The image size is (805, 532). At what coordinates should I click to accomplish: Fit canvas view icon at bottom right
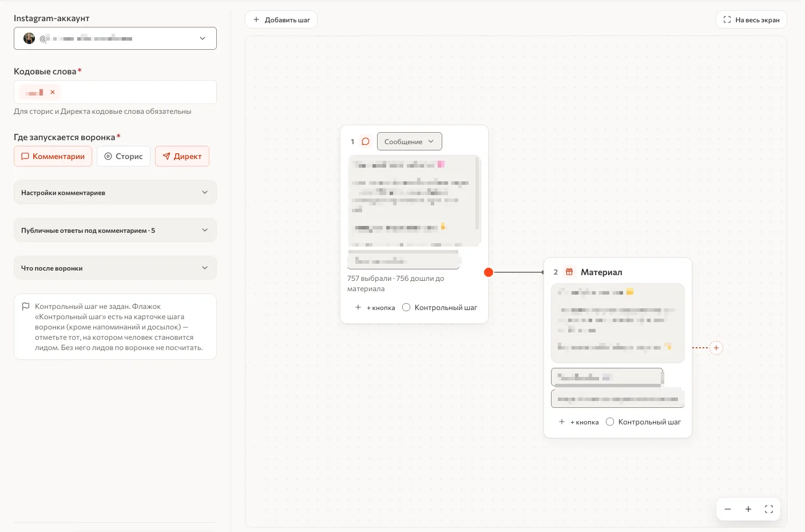pyautogui.click(x=769, y=509)
